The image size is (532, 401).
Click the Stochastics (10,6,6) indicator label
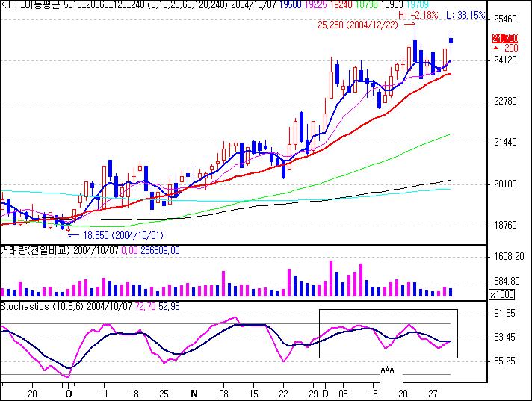[x=45, y=306]
